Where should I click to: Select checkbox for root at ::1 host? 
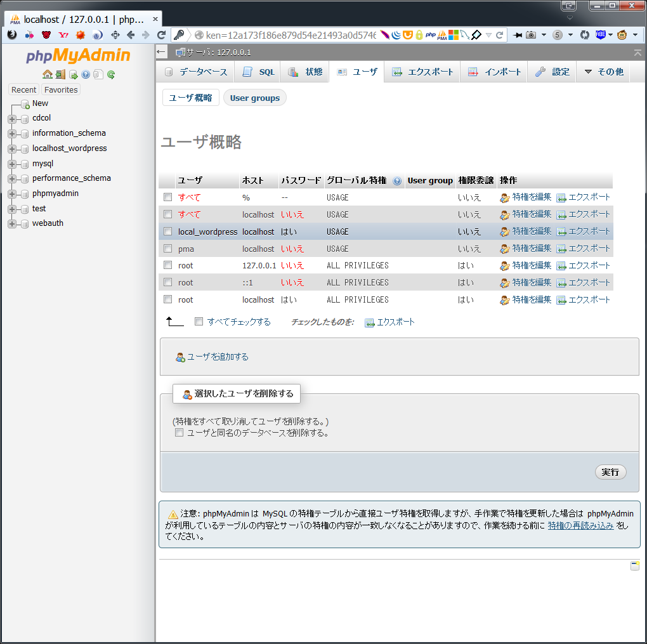point(167,282)
